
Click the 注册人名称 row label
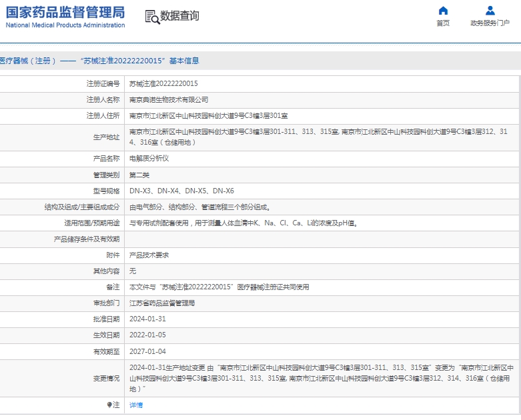(x=103, y=99)
